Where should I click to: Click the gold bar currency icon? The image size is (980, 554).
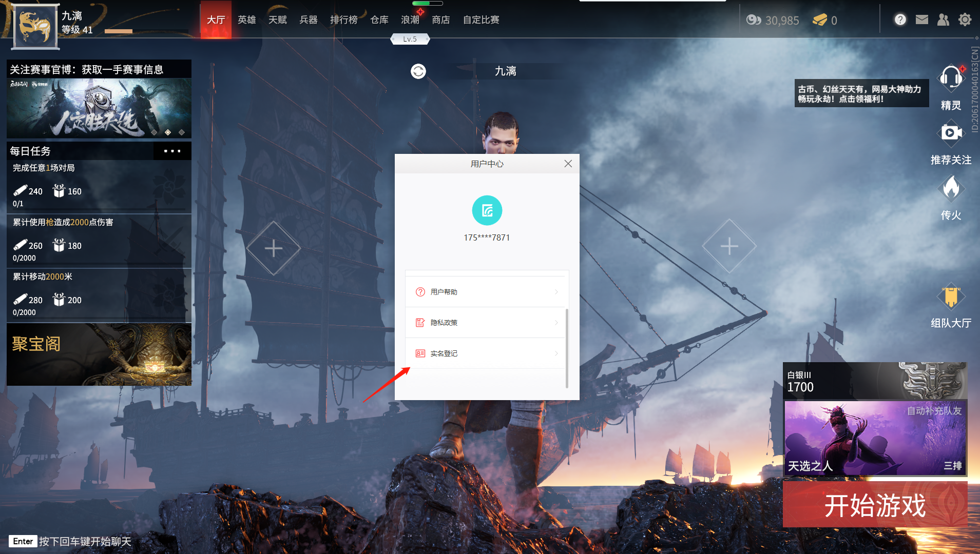(820, 19)
